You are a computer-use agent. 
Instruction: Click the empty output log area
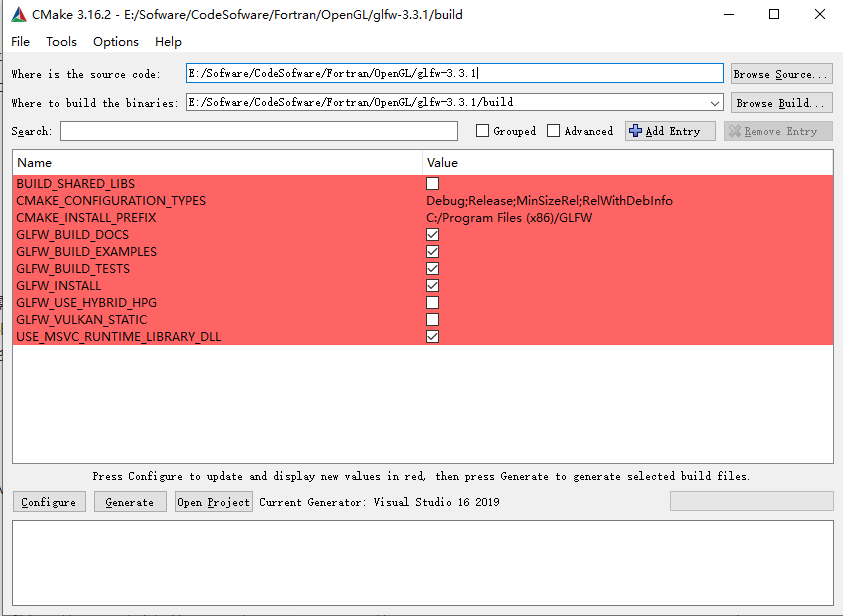coord(423,563)
